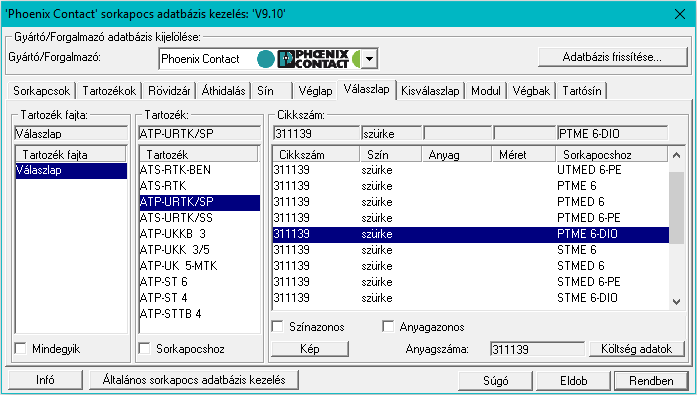
Task: Select the row for PTMED 6-PE
Action: click(471, 218)
